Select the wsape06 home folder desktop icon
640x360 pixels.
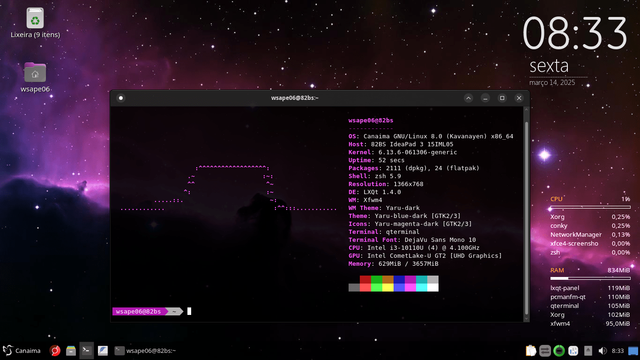pos(35,77)
